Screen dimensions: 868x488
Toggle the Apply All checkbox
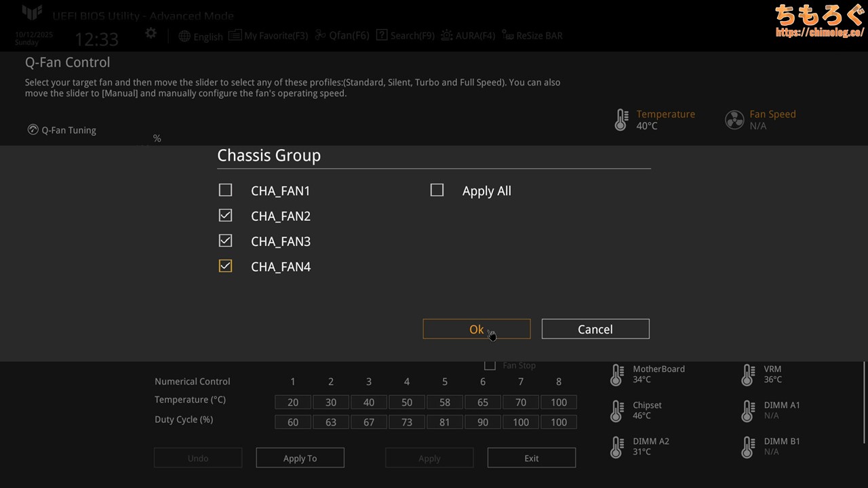tap(437, 190)
